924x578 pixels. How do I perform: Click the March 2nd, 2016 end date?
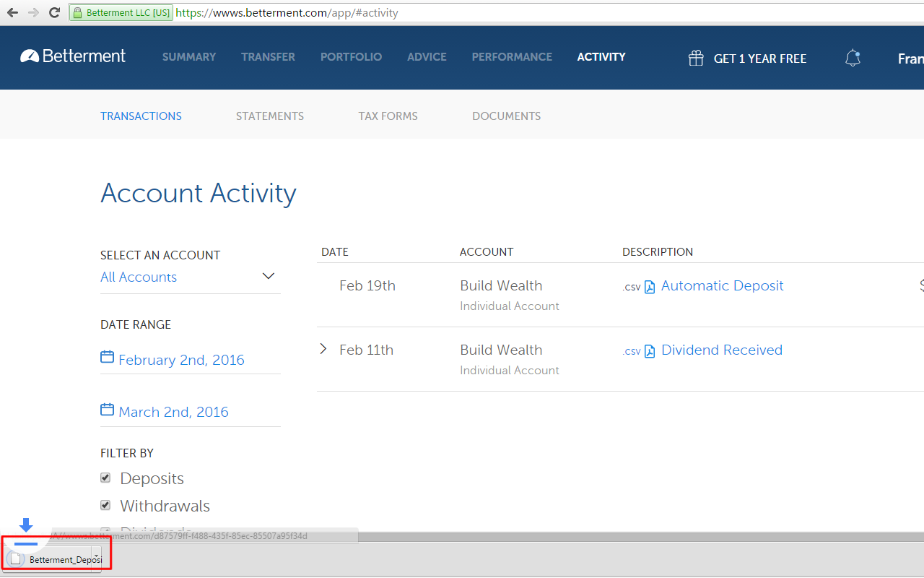click(x=173, y=412)
